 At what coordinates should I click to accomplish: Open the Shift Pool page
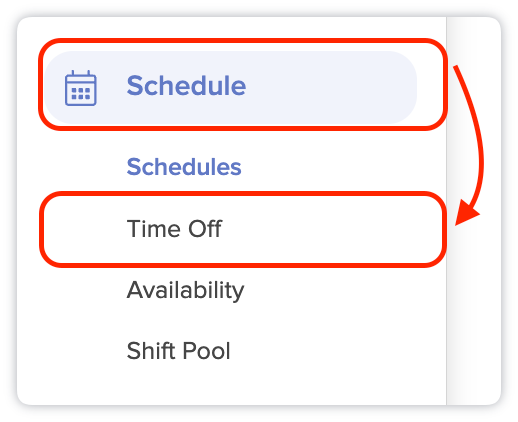pyautogui.click(x=178, y=351)
